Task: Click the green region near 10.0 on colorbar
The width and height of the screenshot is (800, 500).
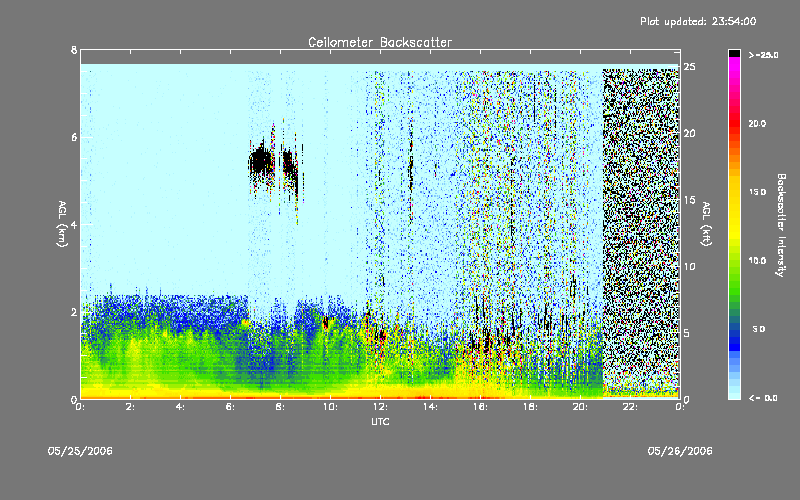Action: point(734,261)
